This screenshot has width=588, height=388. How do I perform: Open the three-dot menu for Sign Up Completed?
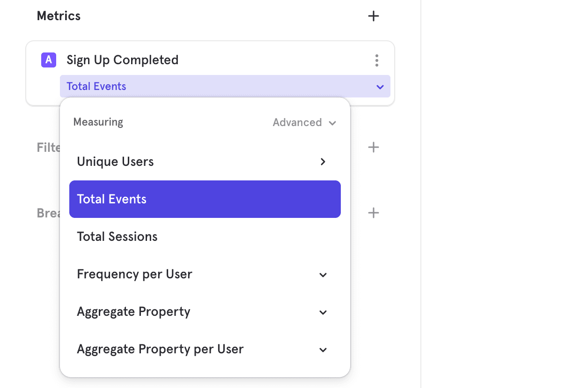pyautogui.click(x=377, y=60)
